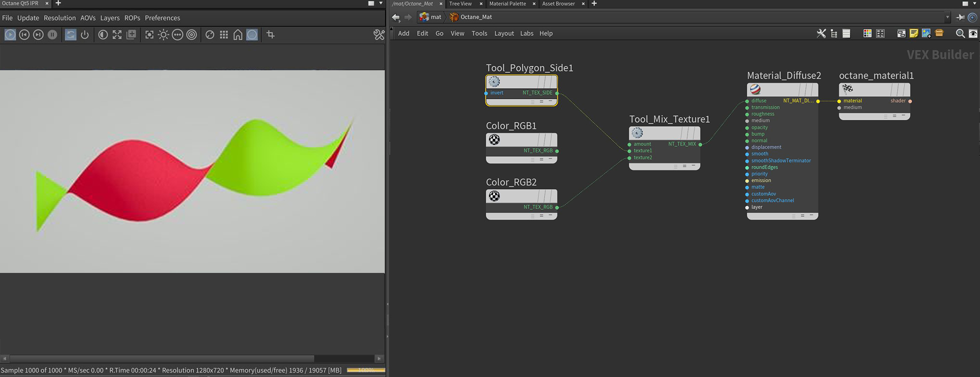Click the sun icon in IPR toolbar
Viewport: 980px width, 377px height.
163,35
